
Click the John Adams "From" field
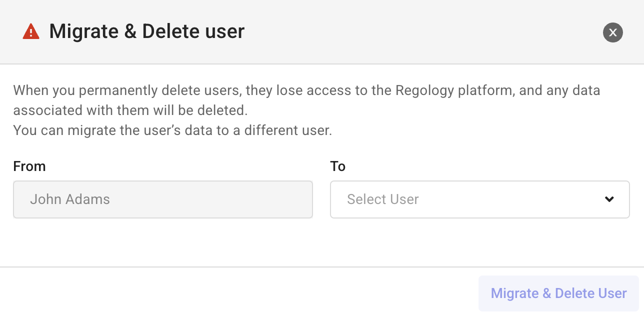(162, 199)
